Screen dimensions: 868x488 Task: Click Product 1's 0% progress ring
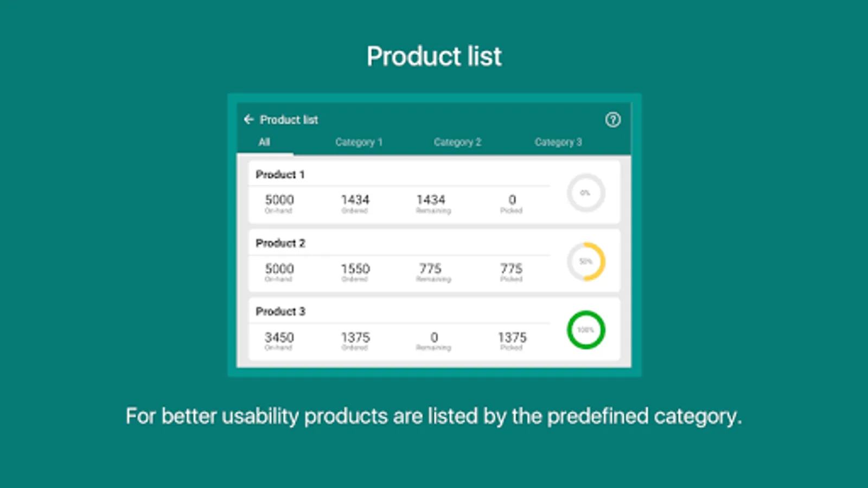[586, 193]
